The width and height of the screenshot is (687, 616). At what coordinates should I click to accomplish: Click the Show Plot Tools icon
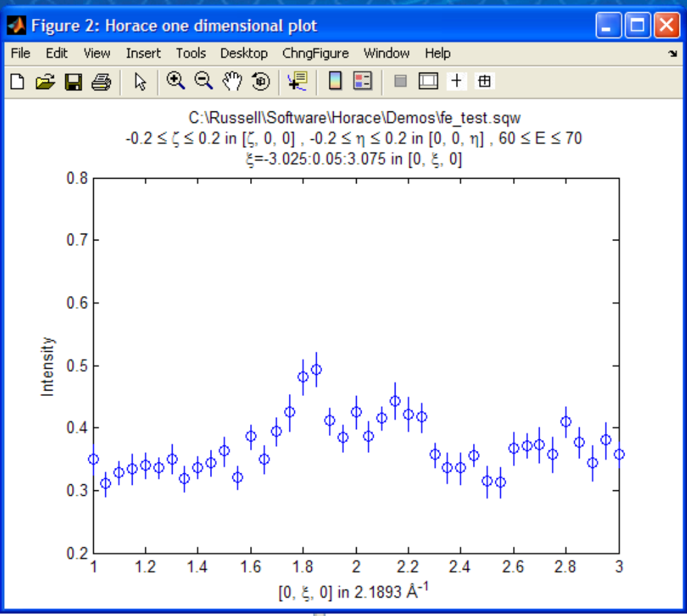(x=428, y=81)
